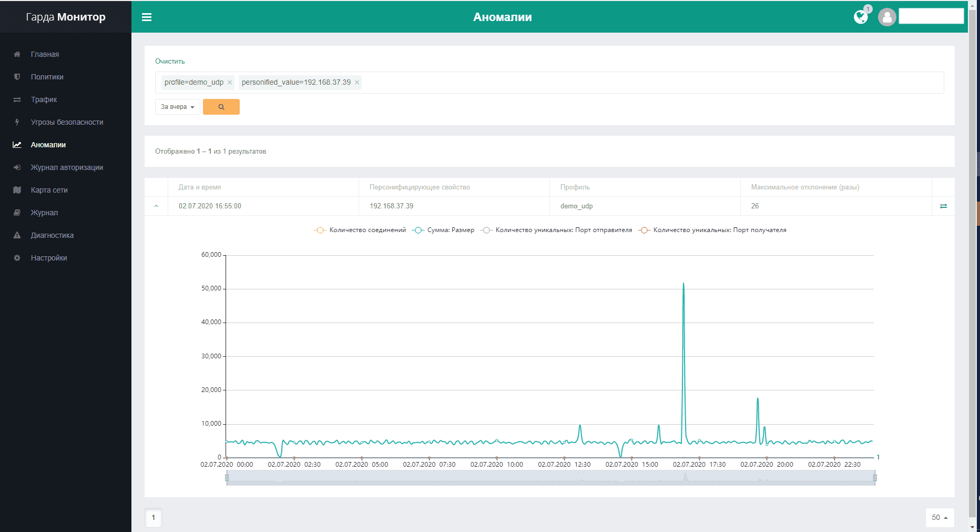Collapse the expanded anomaly row
This screenshot has height=532, width=980.
tap(156, 206)
